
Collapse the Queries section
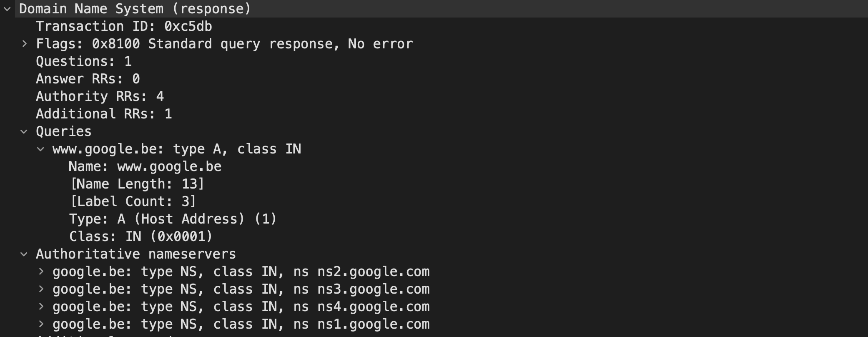click(x=24, y=131)
